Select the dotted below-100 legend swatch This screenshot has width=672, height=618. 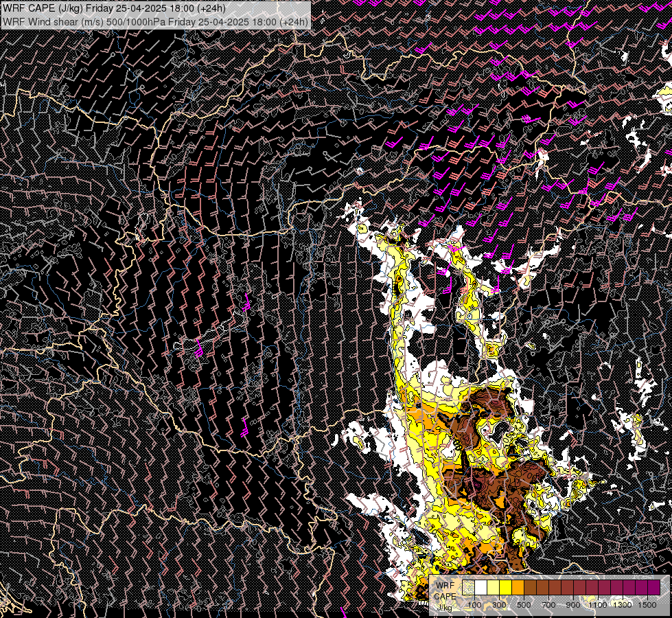(x=468, y=588)
